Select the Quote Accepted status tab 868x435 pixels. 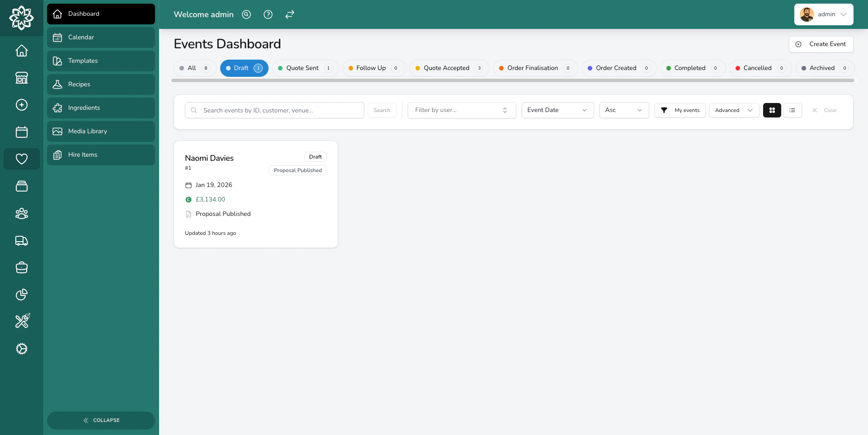[x=449, y=68]
